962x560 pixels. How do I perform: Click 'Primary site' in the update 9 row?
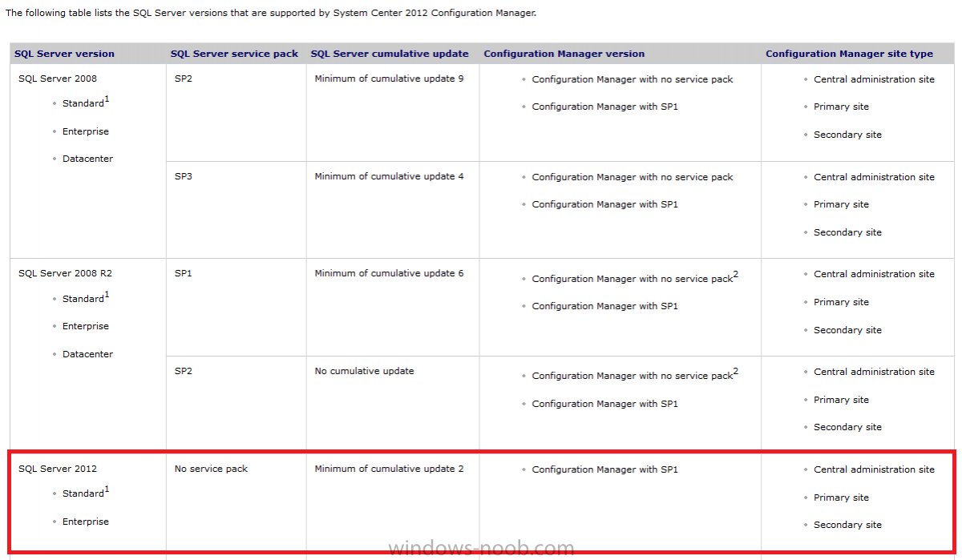pos(841,107)
